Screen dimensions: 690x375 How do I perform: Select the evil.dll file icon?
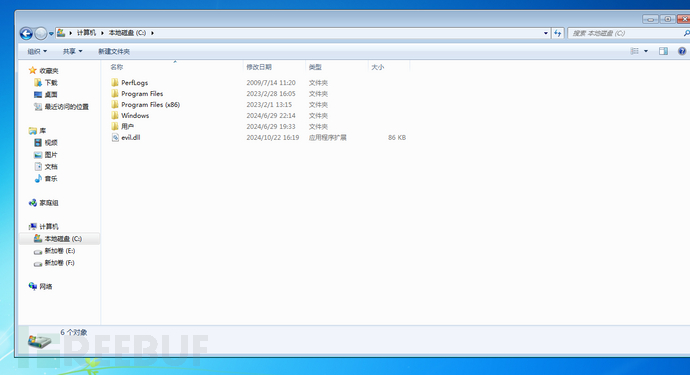pos(115,137)
